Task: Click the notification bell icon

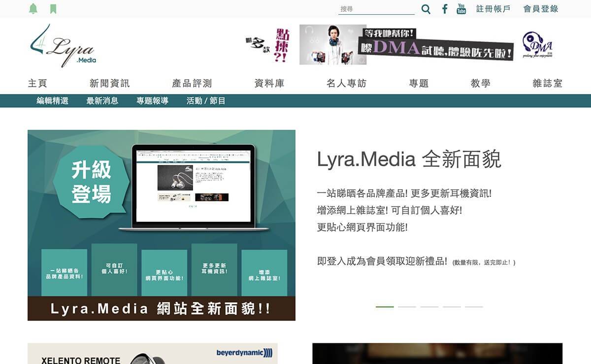Action: (33, 9)
